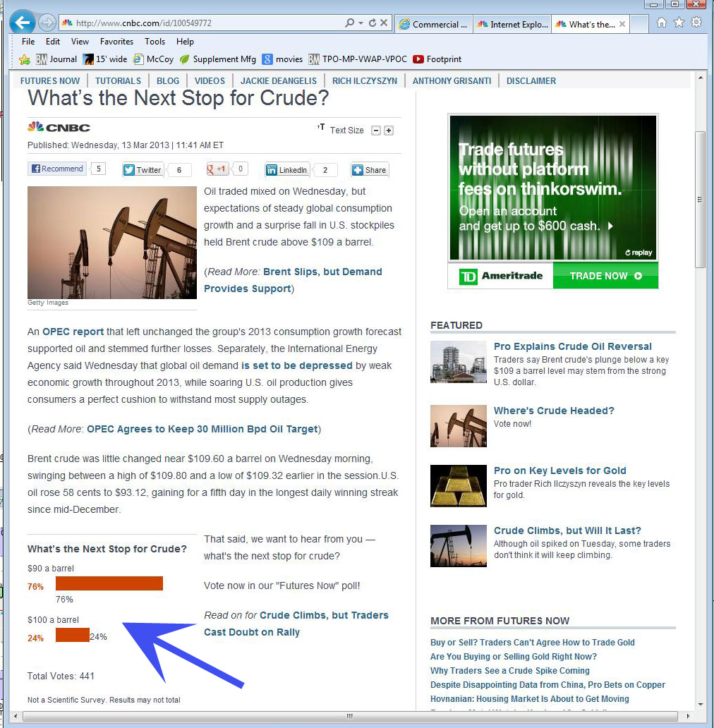This screenshot has height=728, width=714.
Task: Go to VIDEOS nav item
Action: [x=210, y=81]
